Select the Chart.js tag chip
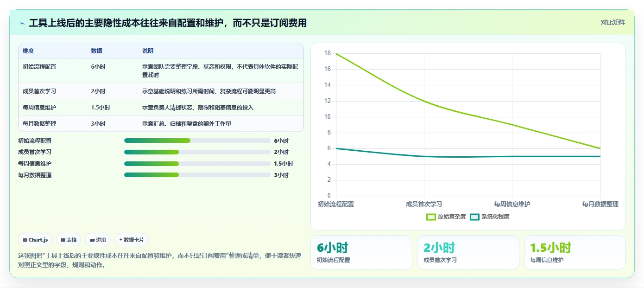Image resolution: width=644 pixels, height=288 pixels. pos(35,240)
